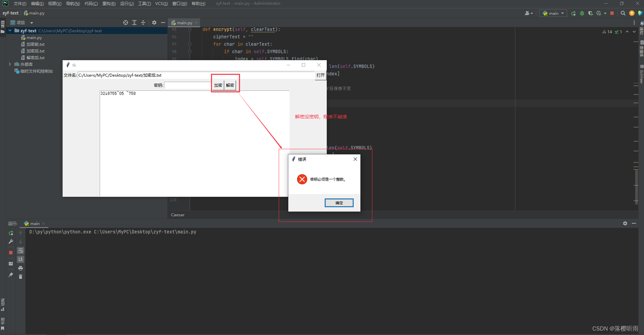Open run configuration wrench icon

(x=11, y=241)
